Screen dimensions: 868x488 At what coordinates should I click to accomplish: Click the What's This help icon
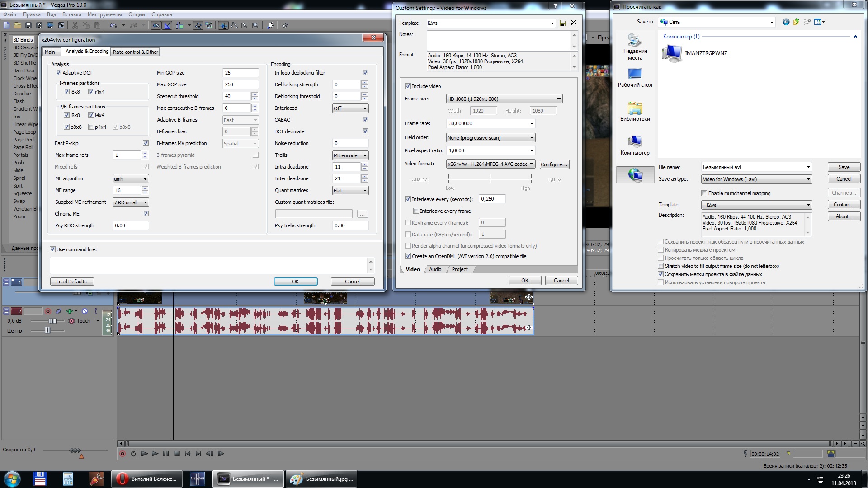coord(285,25)
